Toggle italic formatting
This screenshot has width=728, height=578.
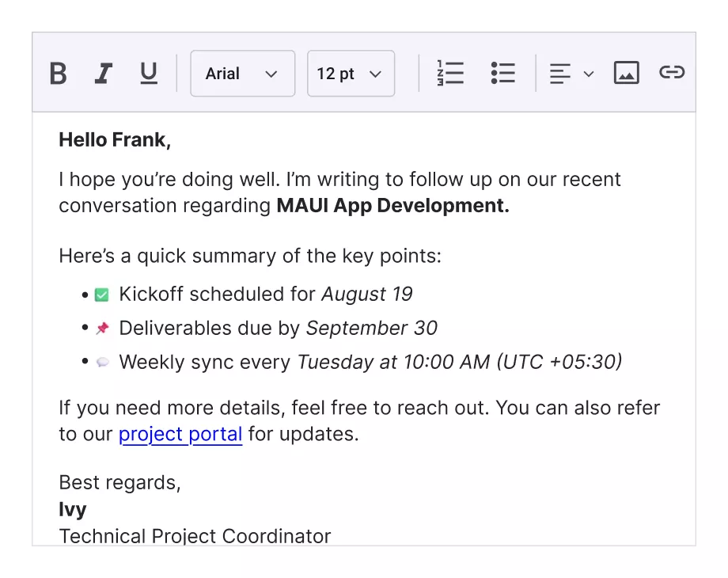pos(103,74)
